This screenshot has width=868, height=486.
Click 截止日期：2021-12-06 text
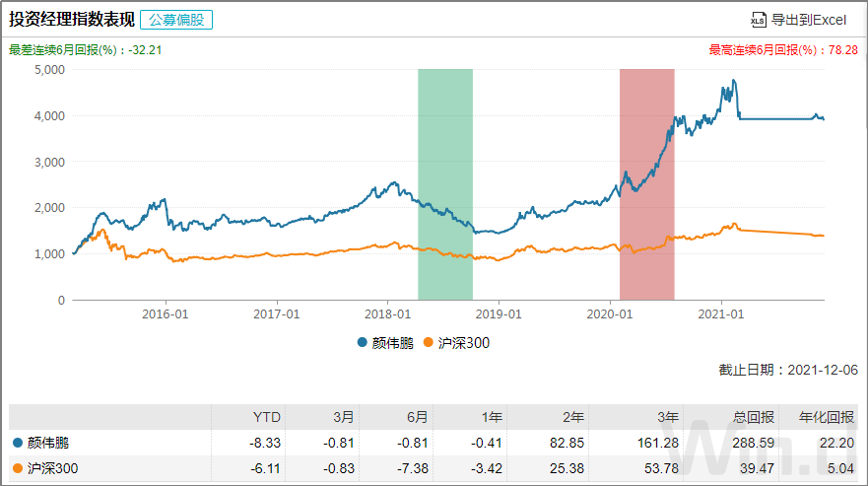[x=788, y=370]
